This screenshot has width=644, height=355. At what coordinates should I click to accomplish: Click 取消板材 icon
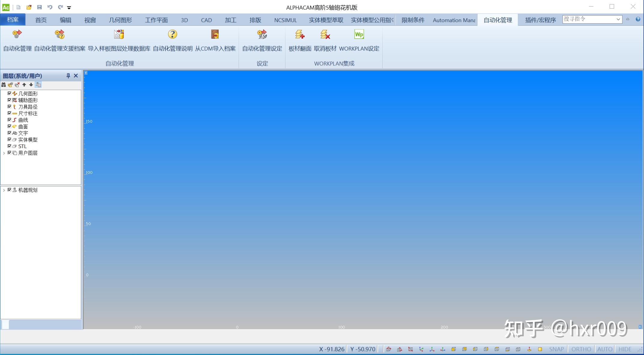pyautogui.click(x=325, y=35)
